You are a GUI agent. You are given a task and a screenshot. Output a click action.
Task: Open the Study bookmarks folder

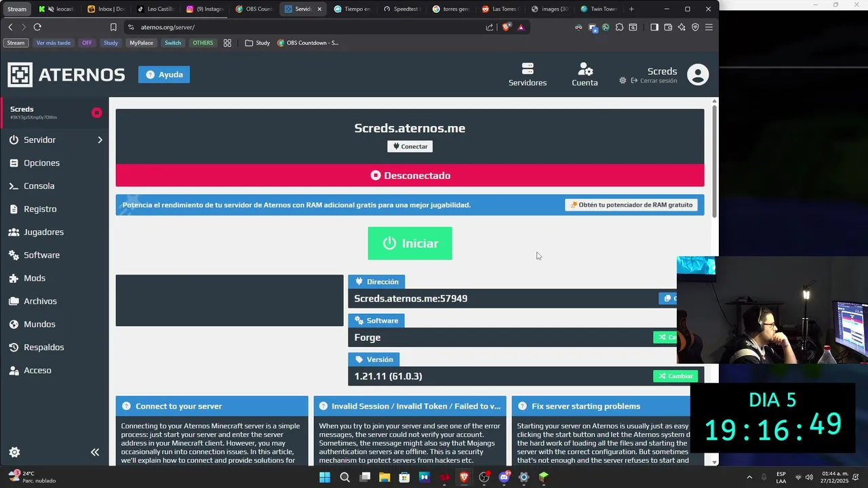pyautogui.click(x=258, y=43)
